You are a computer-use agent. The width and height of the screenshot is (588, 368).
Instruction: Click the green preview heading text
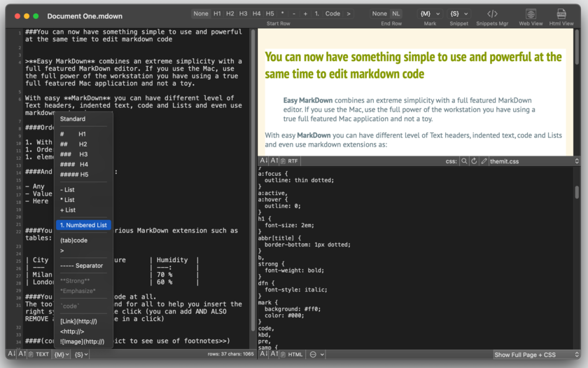413,65
